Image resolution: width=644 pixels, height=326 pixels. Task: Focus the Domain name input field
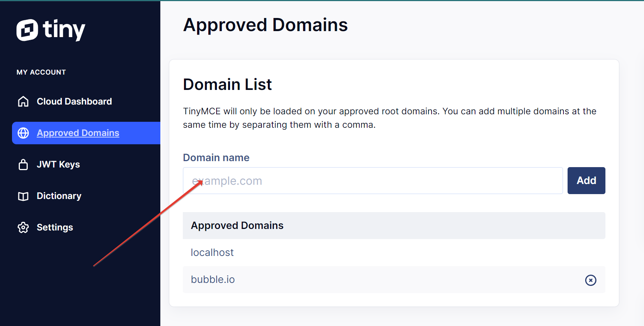[373, 181]
